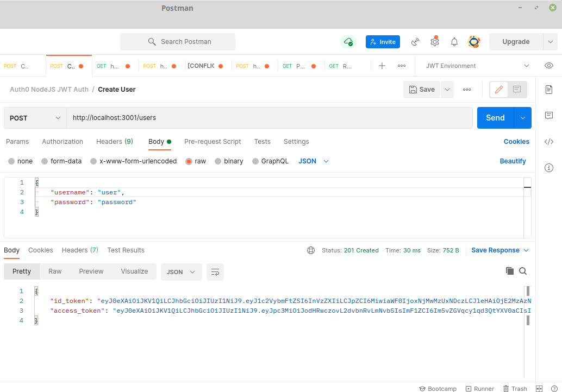This screenshot has width=562, height=392.
Task: Toggle response line wrap icon
Action: pos(215,272)
